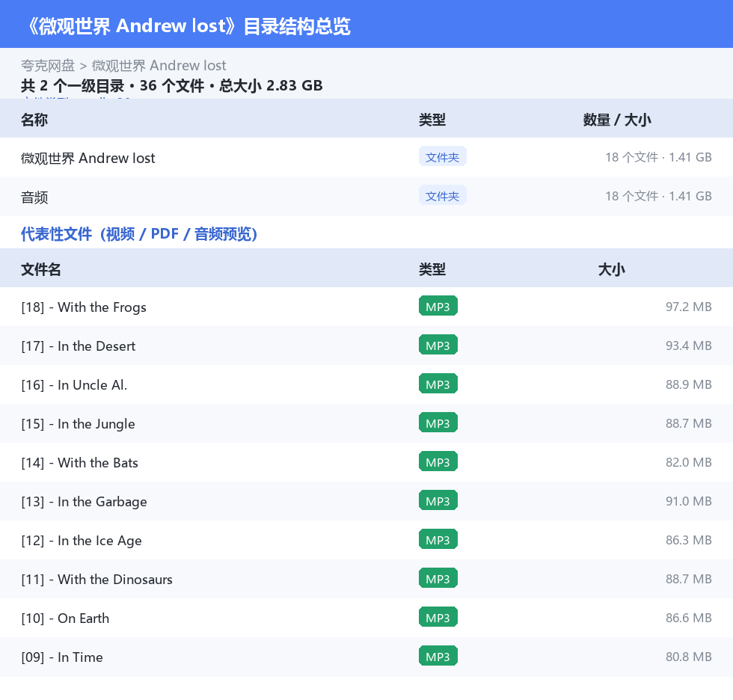733x700 pixels.
Task: Select file [18] - With the Frogs
Action: point(84,307)
